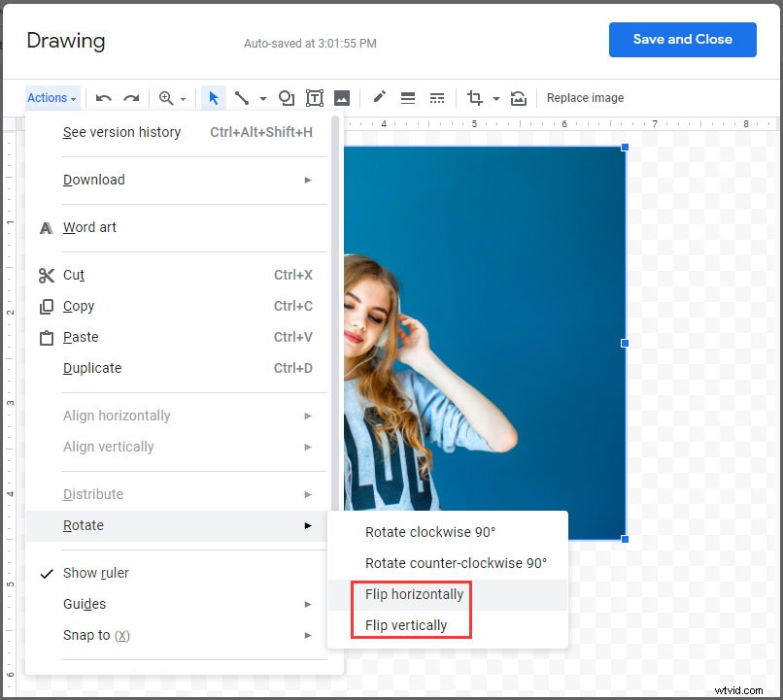Screen dimensions: 783x700
Task: Open the Actions dropdown
Action: coord(47,97)
